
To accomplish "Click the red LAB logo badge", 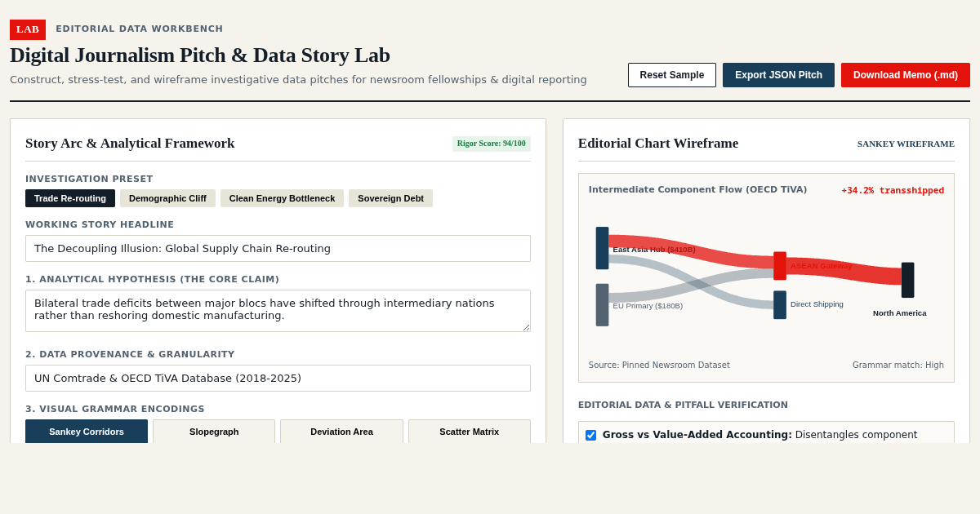I will 28,29.
